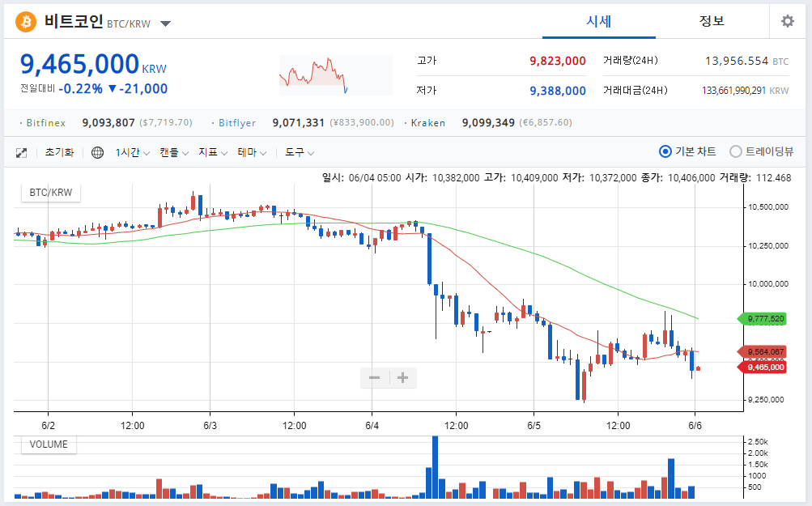Open the 캔들 chart type dropdown
The width and height of the screenshot is (812, 506).
pos(173,153)
